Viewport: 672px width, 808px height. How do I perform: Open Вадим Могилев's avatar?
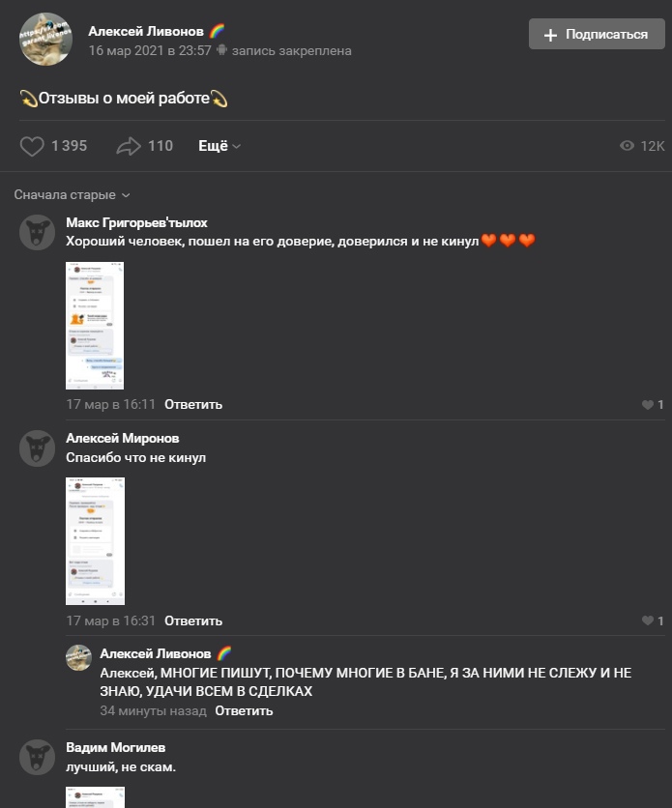click(37, 758)
